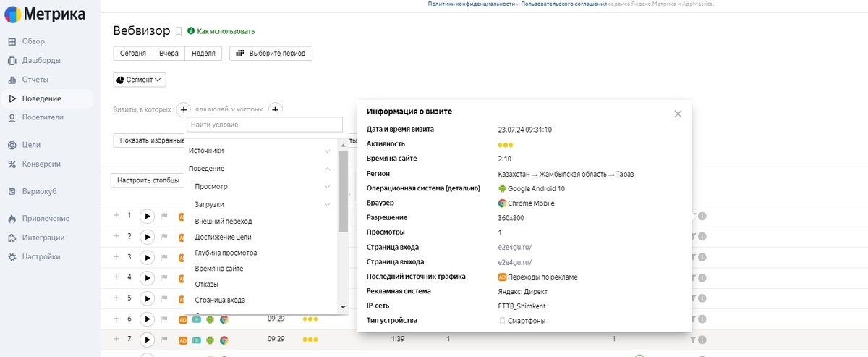Screen dimensions: 868x357
Task: Click the Kazakhstan flag icon in row 7
Action: 196,340
